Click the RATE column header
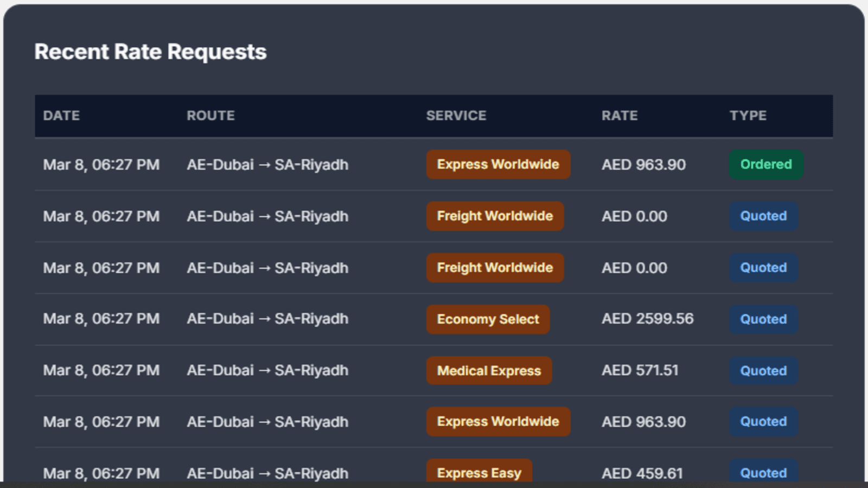Image resolution: width=868 pixels, height=488 pixels. pos(620,115)
